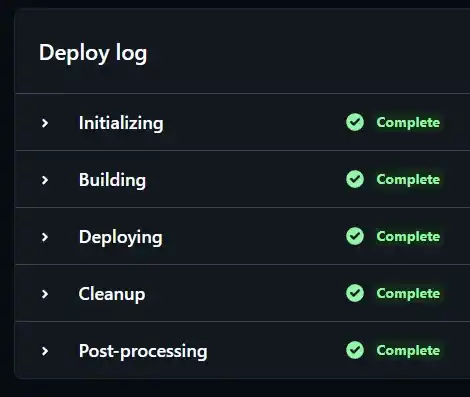This screenshot has height=397, width=470.
Task: Click the Complete label in Cleanup row
Action: 408,294
